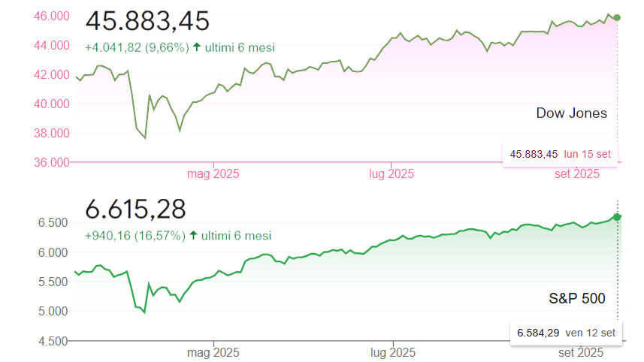The image size is (644, 362).
Task: Click mag 2025 on Dow Jones time axis
Action: (213, 174)
